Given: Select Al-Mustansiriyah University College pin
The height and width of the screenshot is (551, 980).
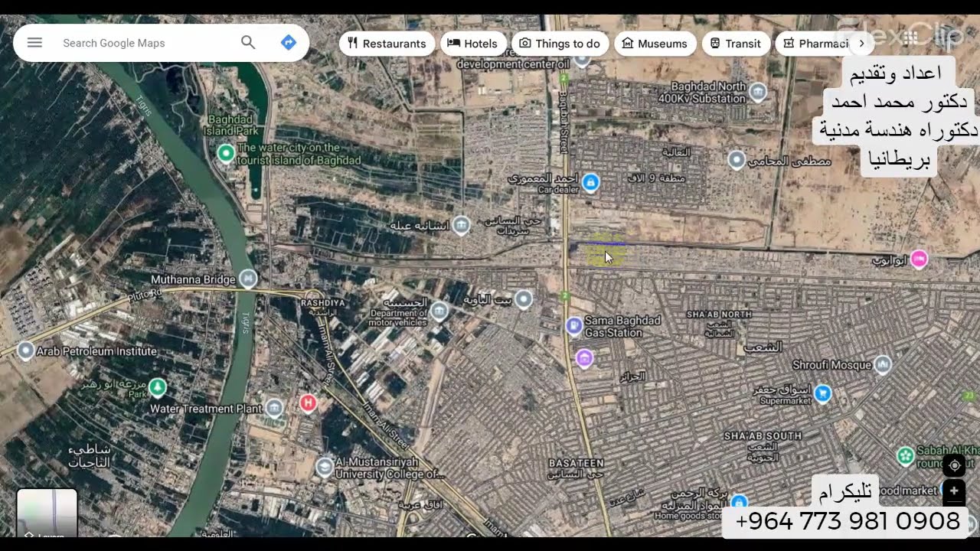Looking at the screenshot, I should (x=325, y=466).
